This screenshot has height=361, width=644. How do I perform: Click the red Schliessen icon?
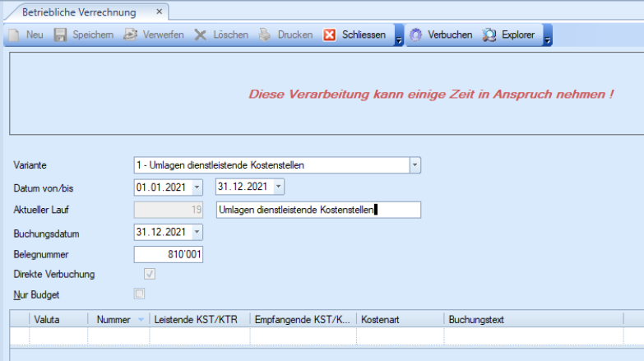329,35
